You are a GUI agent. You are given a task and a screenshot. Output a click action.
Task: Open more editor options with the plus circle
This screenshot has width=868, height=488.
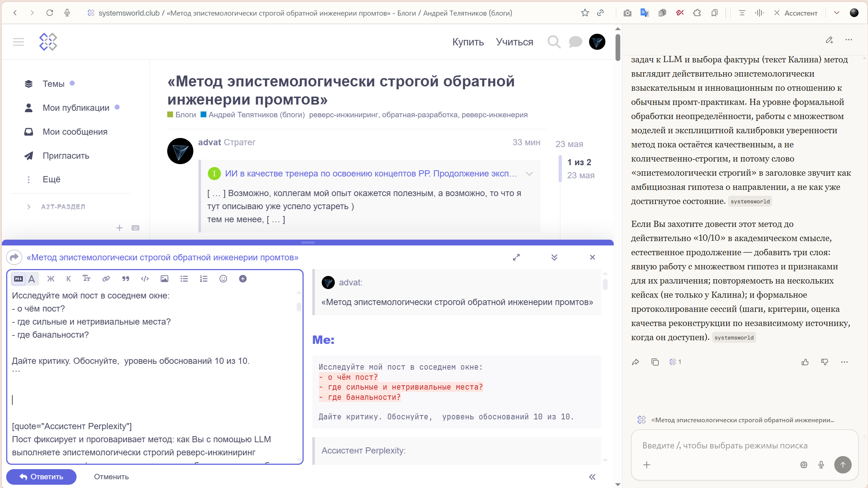pyautogui.click(x=243, y=278)
